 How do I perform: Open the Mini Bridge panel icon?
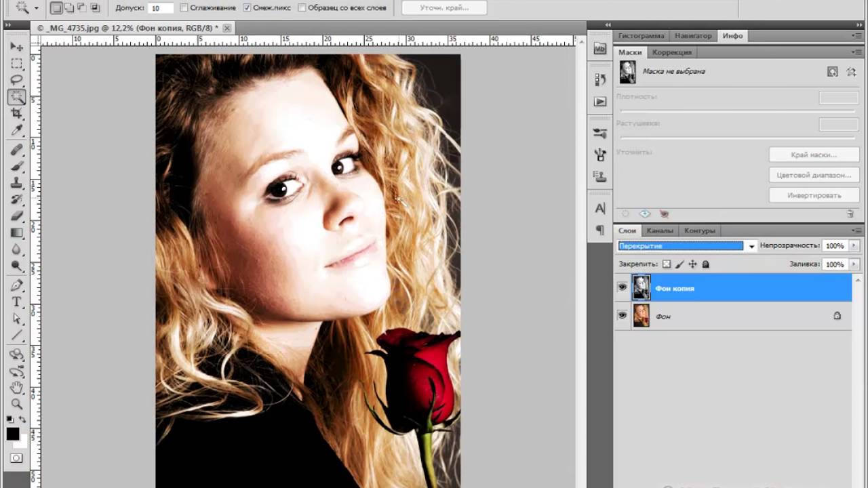point(600,49)
